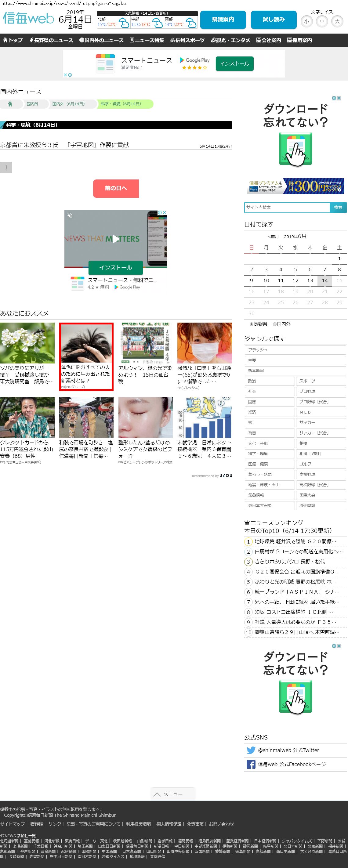Open the 未就学児 日常にネット thumbnail
Viewport: 348px width, 868px height.
205,418
